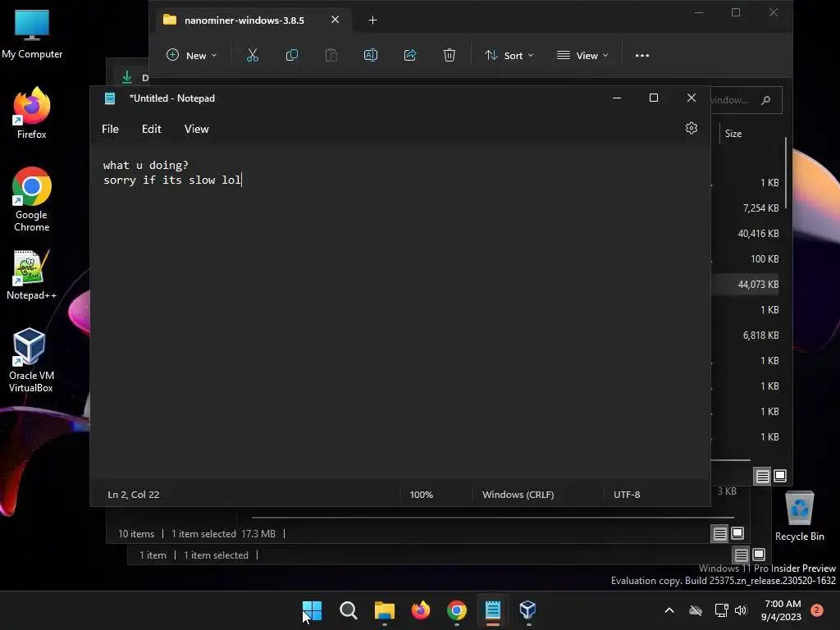
Task: Open the Oracle VM VirtualBox desktop shortcut
Action: point(31,360)
